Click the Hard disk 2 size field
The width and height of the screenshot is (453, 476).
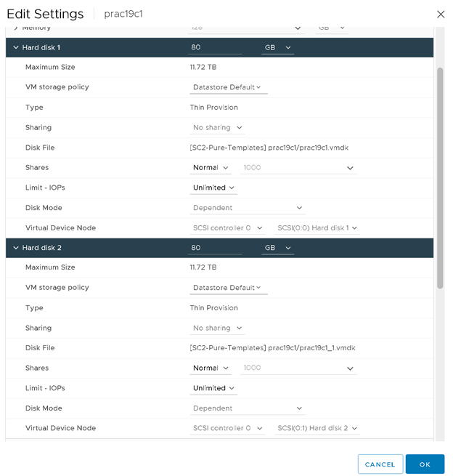tap(215, 248)
